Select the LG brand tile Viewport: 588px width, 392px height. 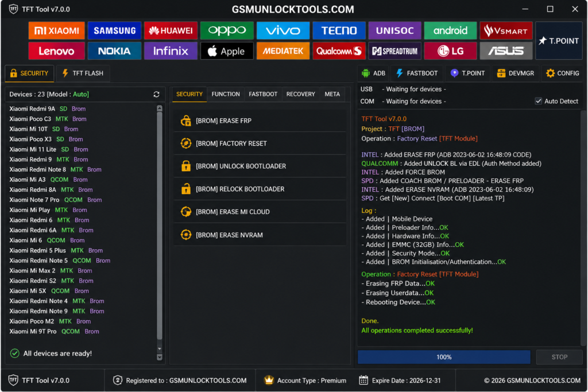pos(450,51)
